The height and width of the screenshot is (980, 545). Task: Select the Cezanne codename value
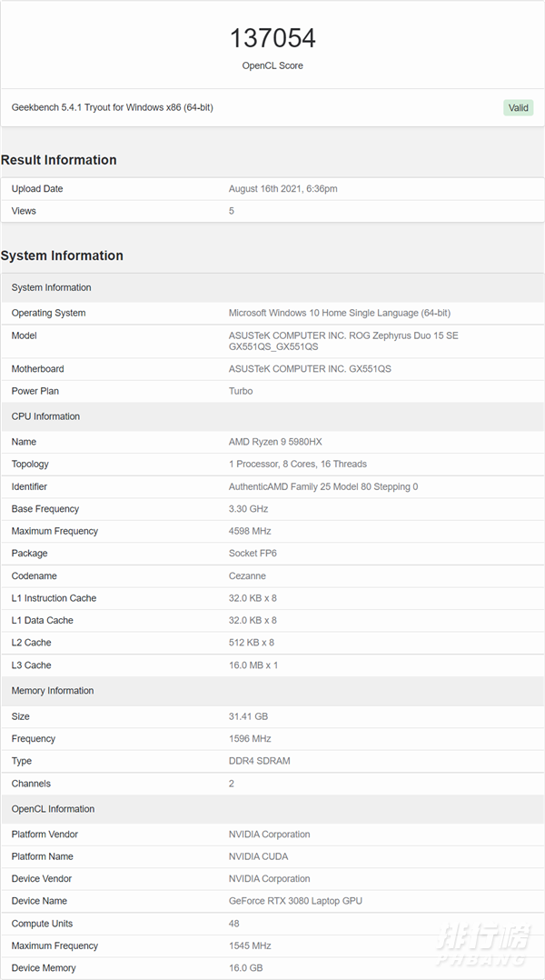click(x=247, y=576)
